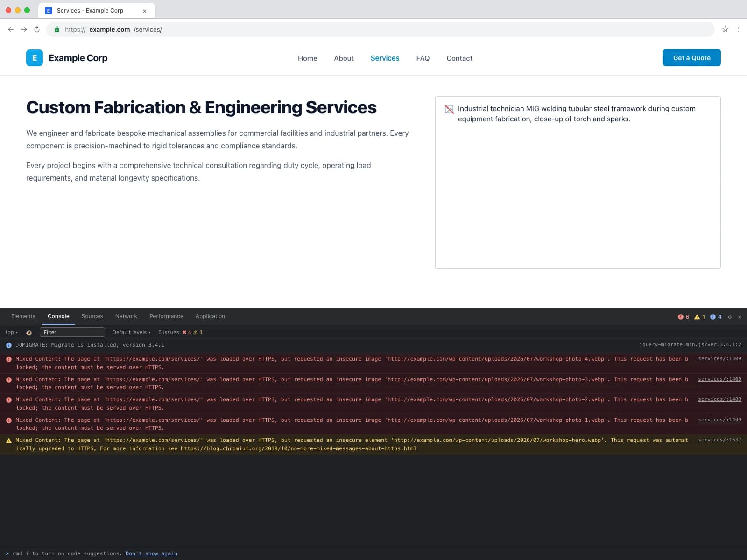Select the Console tab

pos(58,316)
